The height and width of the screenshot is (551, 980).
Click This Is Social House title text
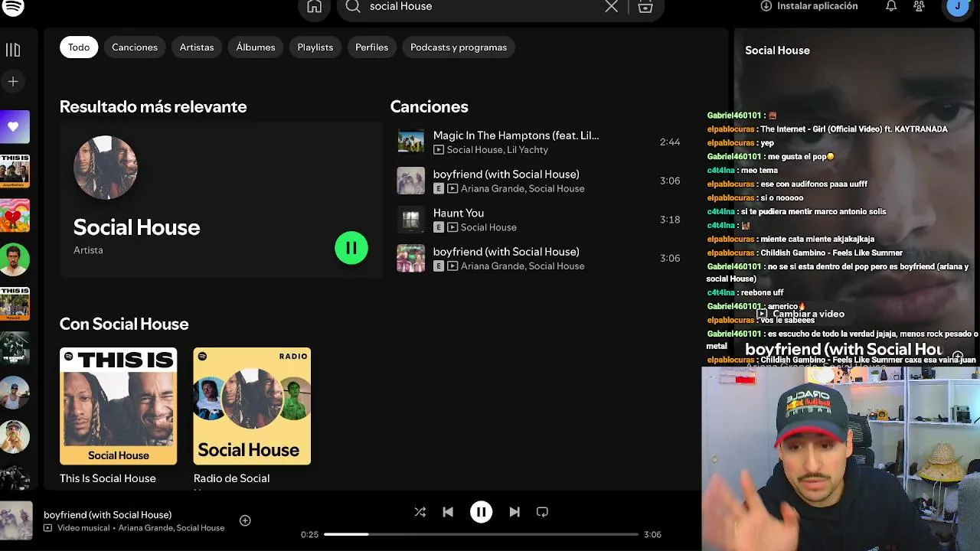(x=108, y=478)
